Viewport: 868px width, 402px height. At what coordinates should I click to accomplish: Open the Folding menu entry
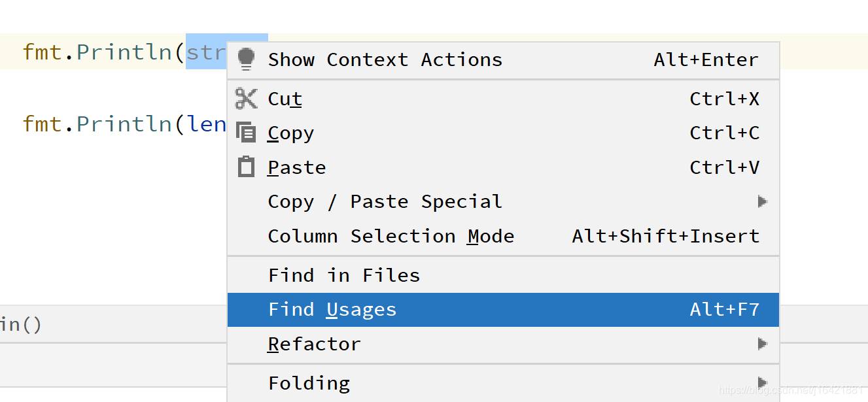[309, 382]
